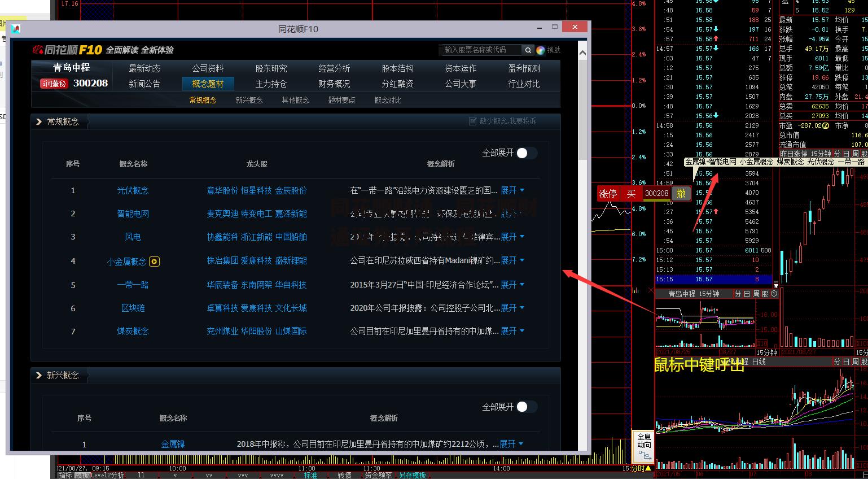Image resolution: width=868 pixels, height=479 pixels.
Task: Click the F10 scrollbar up arrow
Action: point(582,53)
